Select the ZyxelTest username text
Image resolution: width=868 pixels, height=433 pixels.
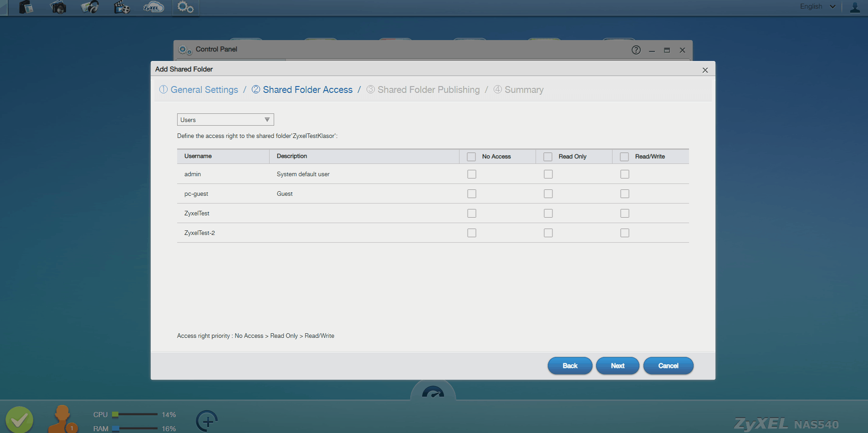pyautogui.click(x=197, y=214)
